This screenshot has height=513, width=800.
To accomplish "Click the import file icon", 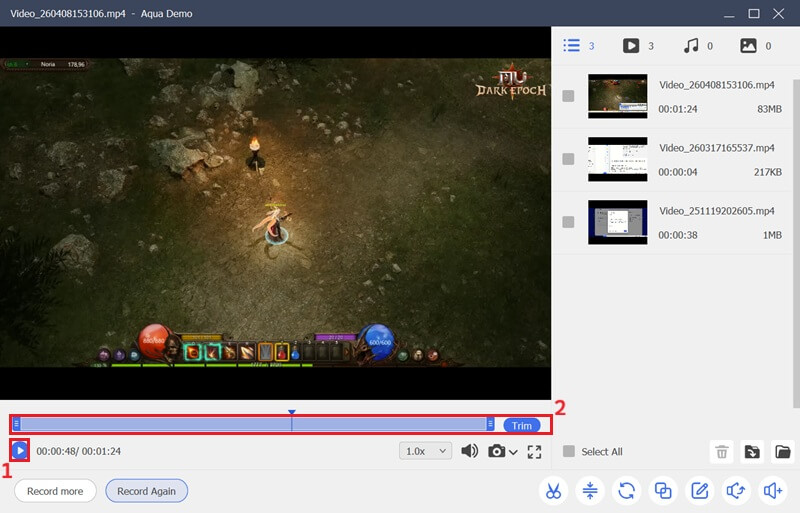I will [x=752, y=452].
